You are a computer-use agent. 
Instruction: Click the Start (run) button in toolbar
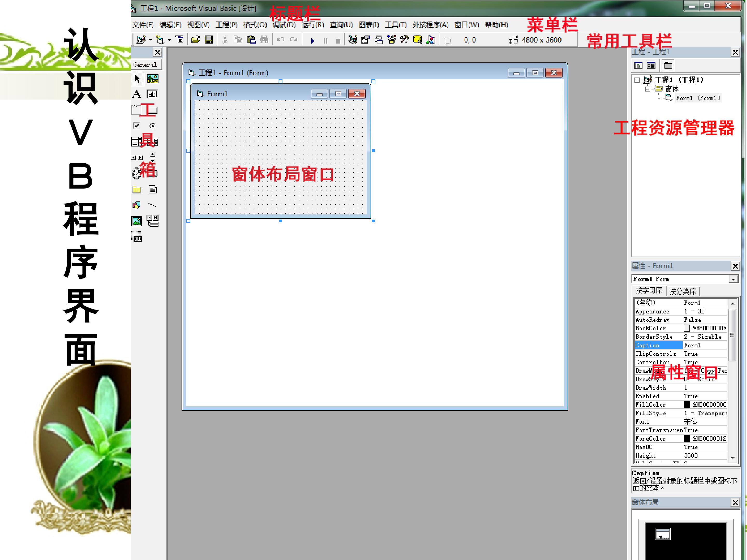pos(312,40)
